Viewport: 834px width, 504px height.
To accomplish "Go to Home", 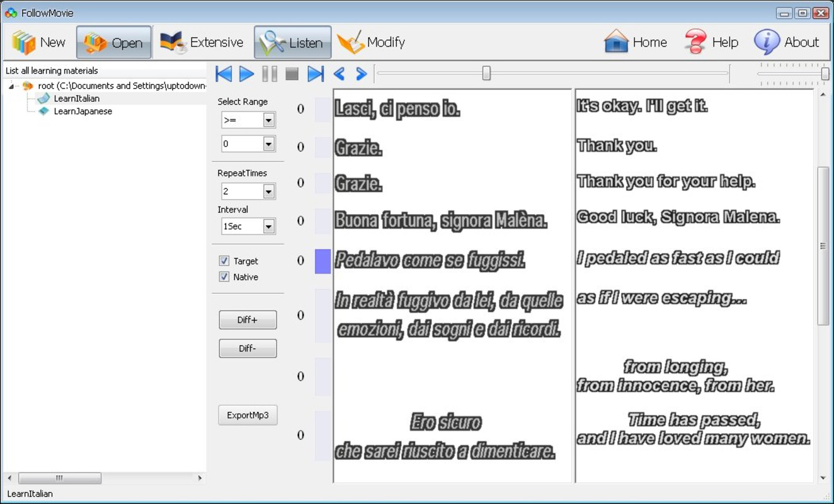I will tap(636, 42).
